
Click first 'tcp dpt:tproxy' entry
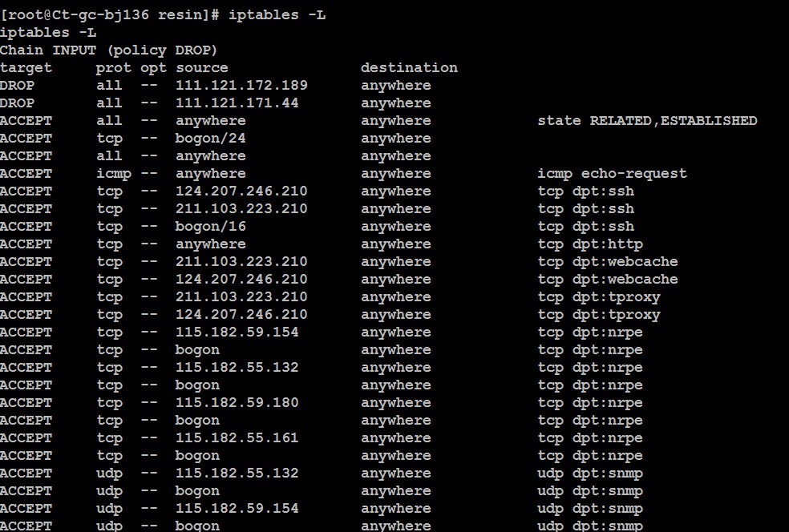point(599,296)
